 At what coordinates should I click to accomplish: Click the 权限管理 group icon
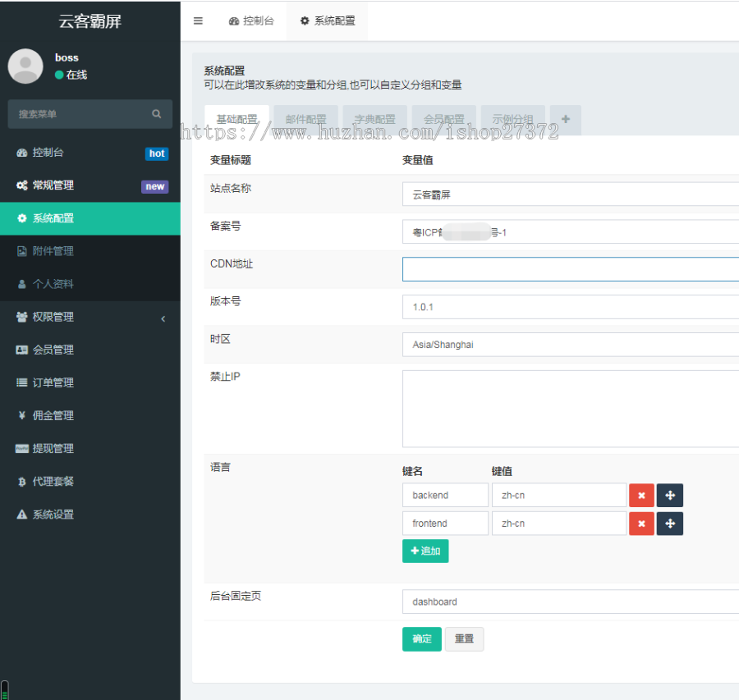[x=21, y=317]
